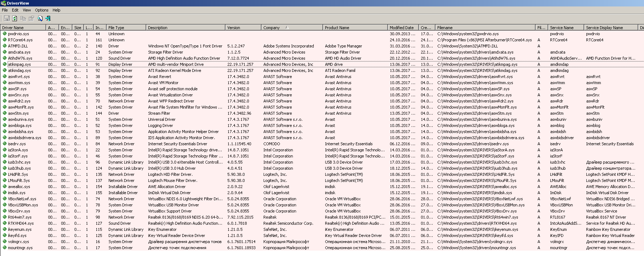Click the DriverView title bar app icon
Image resolution: width=644 pixels, height=256 pixels.
point(4,3)
